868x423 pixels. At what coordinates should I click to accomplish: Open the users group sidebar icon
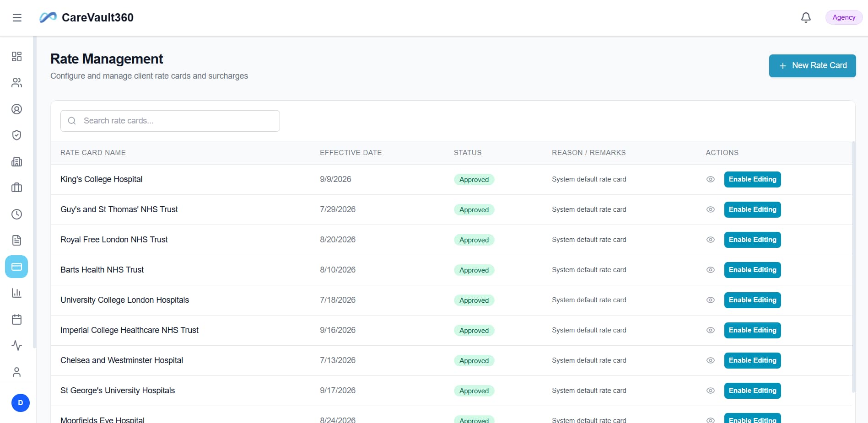tap(16, 83)
